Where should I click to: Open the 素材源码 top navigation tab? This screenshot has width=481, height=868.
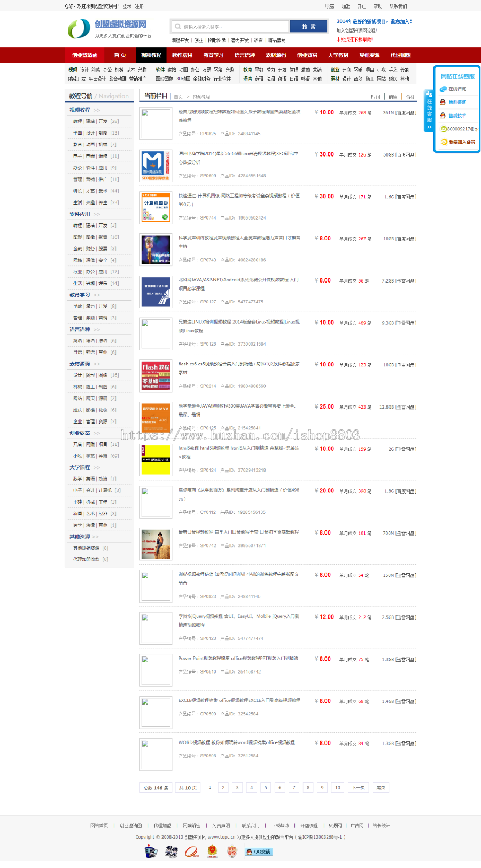click(x=276, y=55)
